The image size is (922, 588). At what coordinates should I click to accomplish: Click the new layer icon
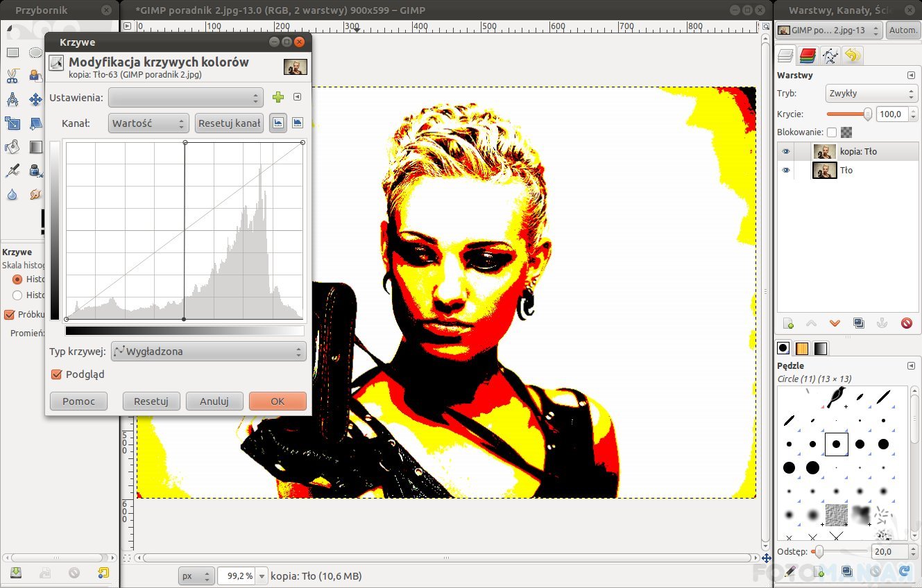788,323
